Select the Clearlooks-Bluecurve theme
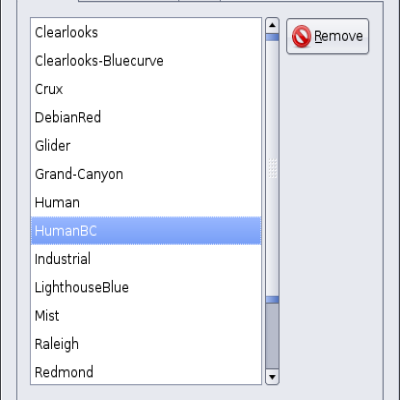This screenshot has width=400, height=400. click(x=146, y=61)
